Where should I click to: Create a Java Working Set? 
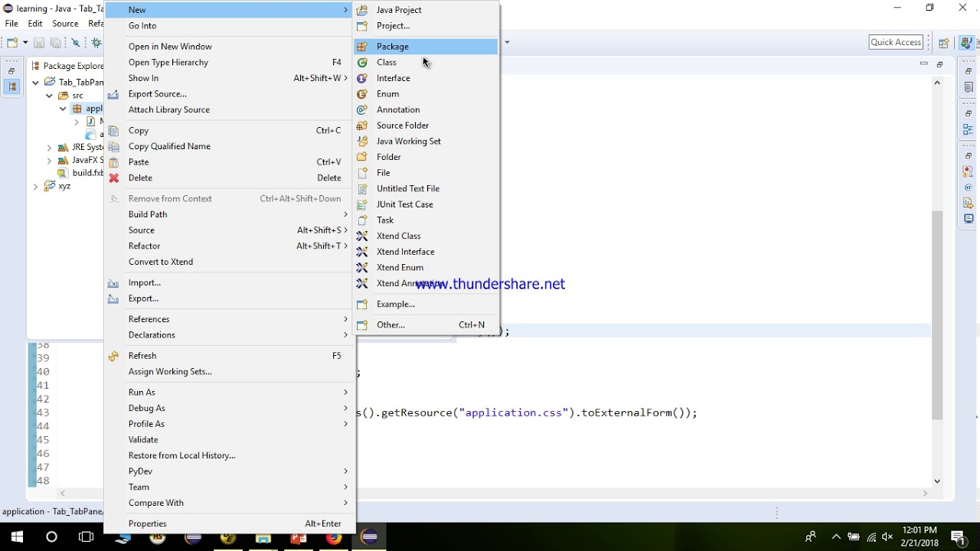[426, 142]
